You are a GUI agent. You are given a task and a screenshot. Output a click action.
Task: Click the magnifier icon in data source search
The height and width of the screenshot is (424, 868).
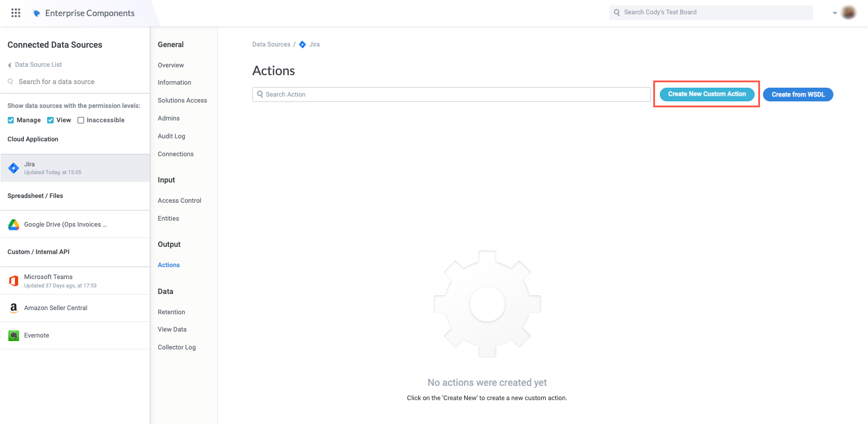[11, 81]
